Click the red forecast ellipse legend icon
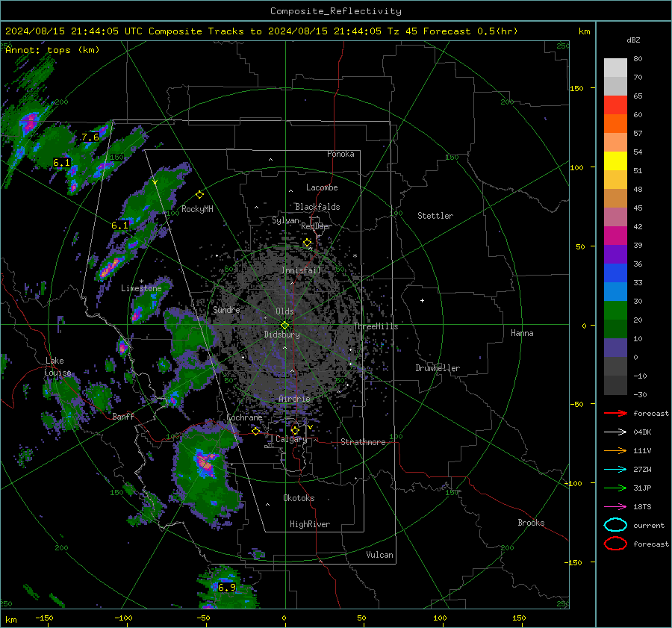 pyautogui.click(x=615, y=544)
